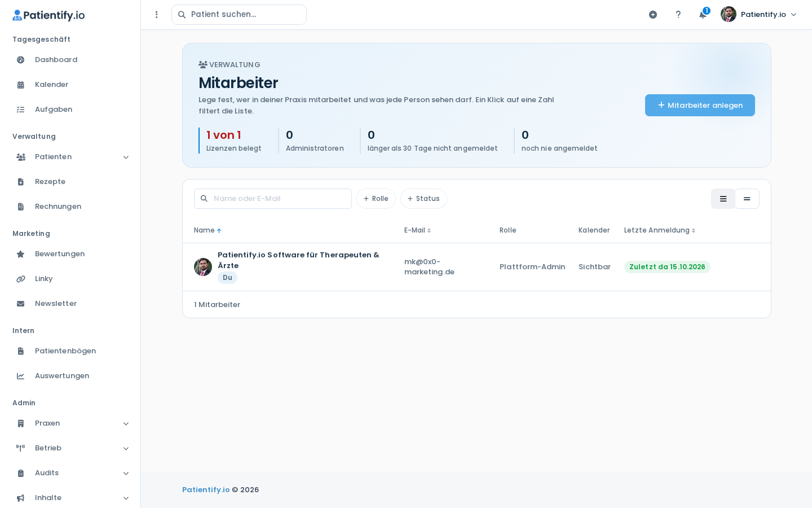This screenshot has height=508, width=812.
Task: Click the Dashboard gauge icon
Action: click(x=21, y=60)
